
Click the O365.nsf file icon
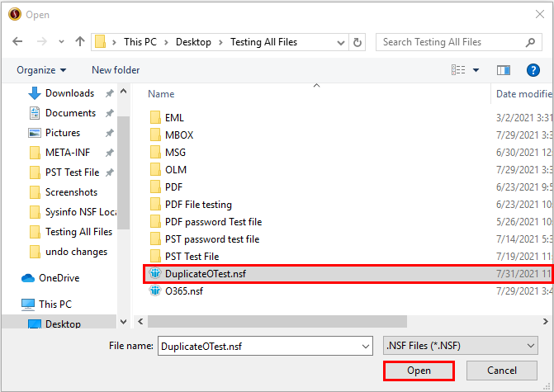click(x=154, y=290)
